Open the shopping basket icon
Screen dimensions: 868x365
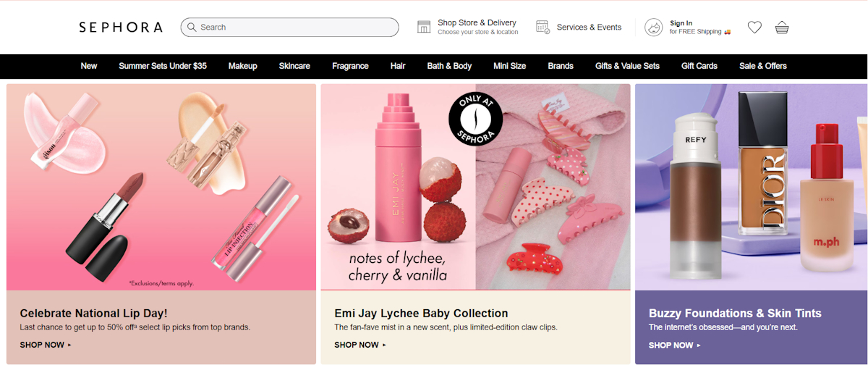pos(782,28)
